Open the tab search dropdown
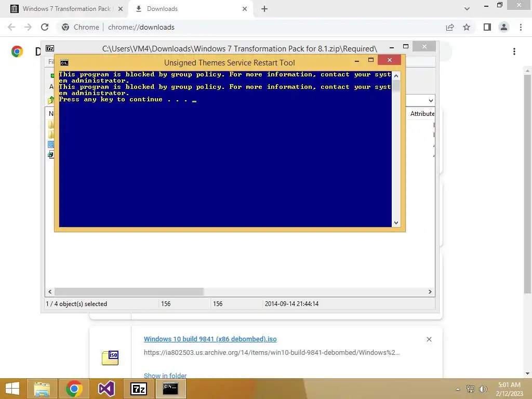 point(467,9)
